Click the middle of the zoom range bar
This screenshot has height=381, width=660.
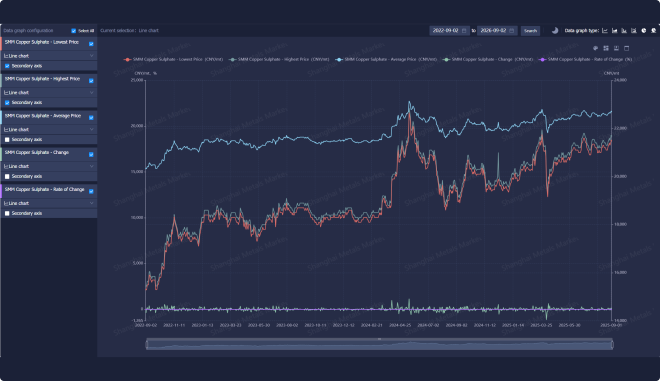(x=379, y=345)
